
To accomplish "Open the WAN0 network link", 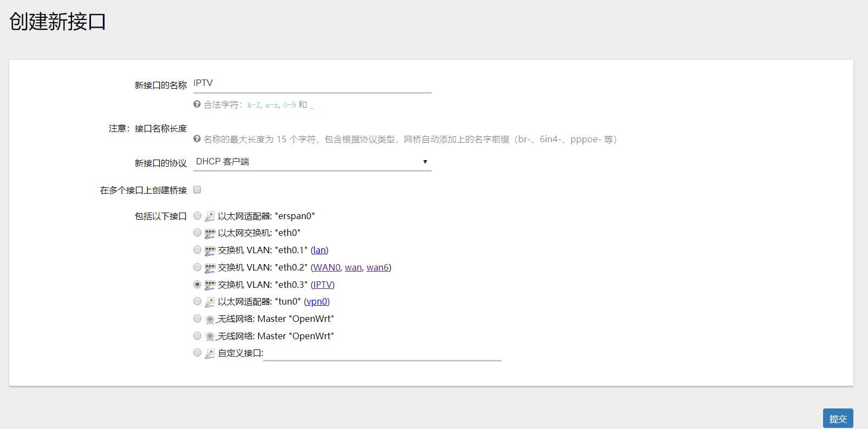I will pyautogui.click(x=327, y=268).
